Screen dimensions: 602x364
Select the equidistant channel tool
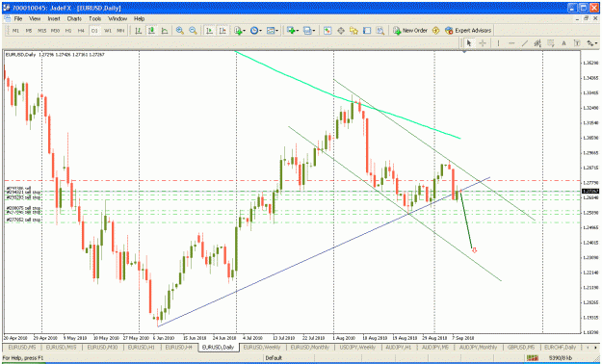pyautogui.click(x=537, y=43)
